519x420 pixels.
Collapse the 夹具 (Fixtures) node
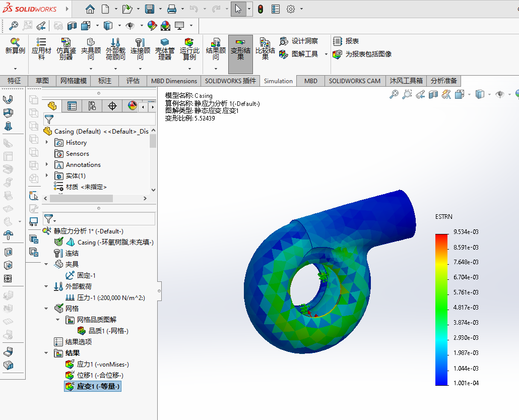46,264
